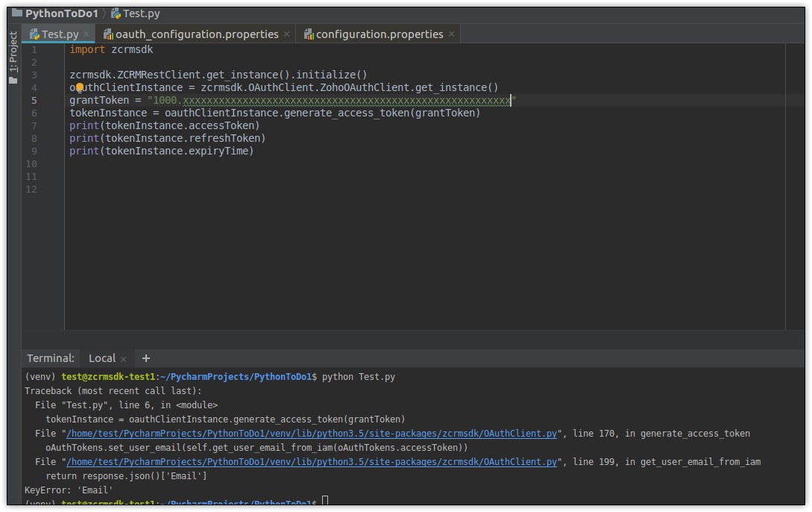Click line number 12 in the gutter
The width and height of the screenshot is (812, 512).
tap(31, 189)
